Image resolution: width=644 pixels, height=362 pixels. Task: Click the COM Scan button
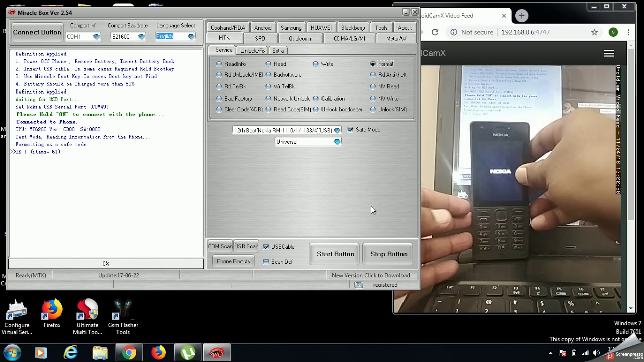(220, 246)
